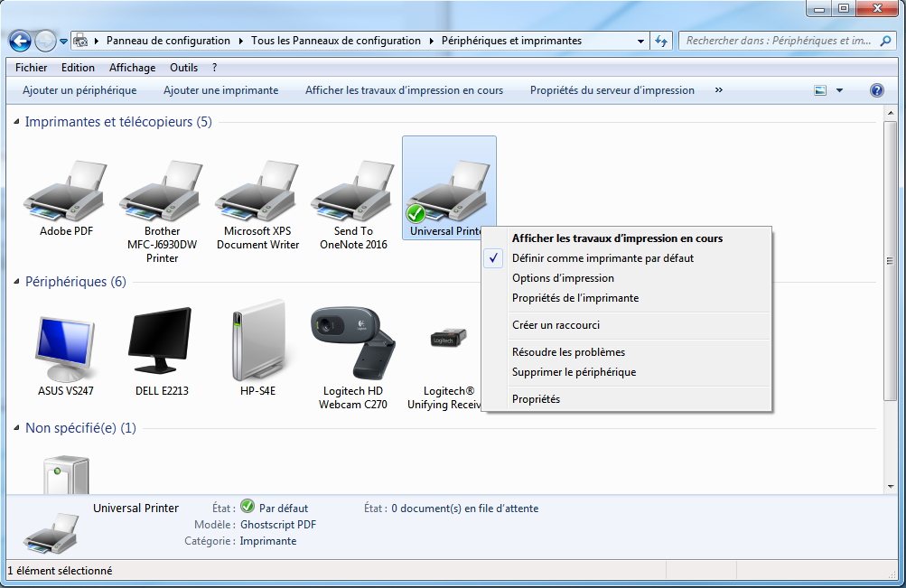Choose 'Options d'impression' in context menu
This screenshot has width=906, height=588.
pos(563,278)
